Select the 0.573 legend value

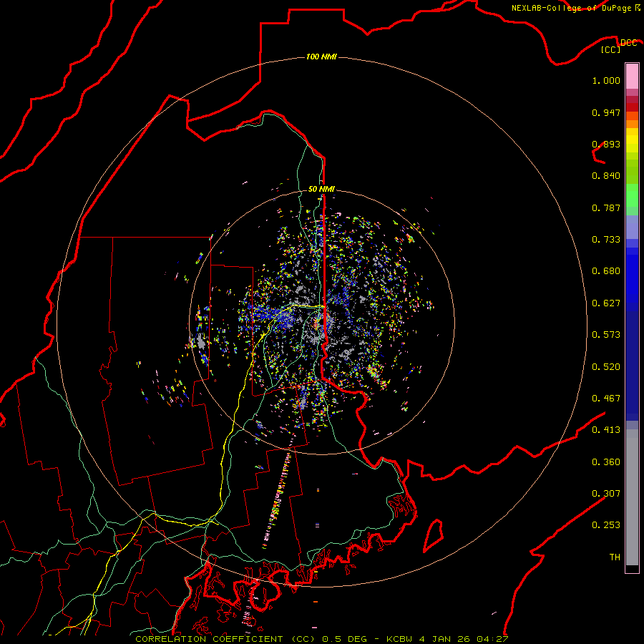[606, 335]
